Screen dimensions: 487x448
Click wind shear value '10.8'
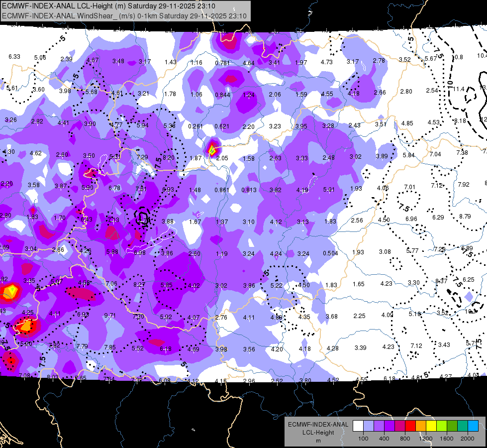point(457,57)
